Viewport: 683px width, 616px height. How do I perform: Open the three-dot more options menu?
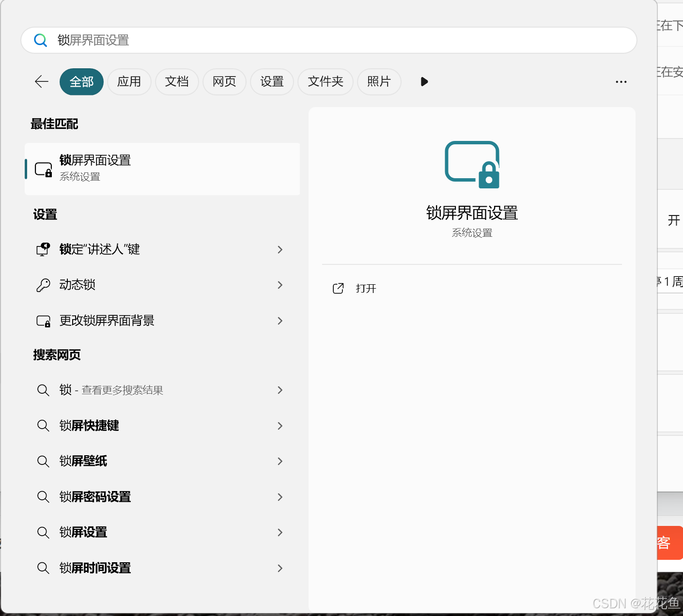621,82
